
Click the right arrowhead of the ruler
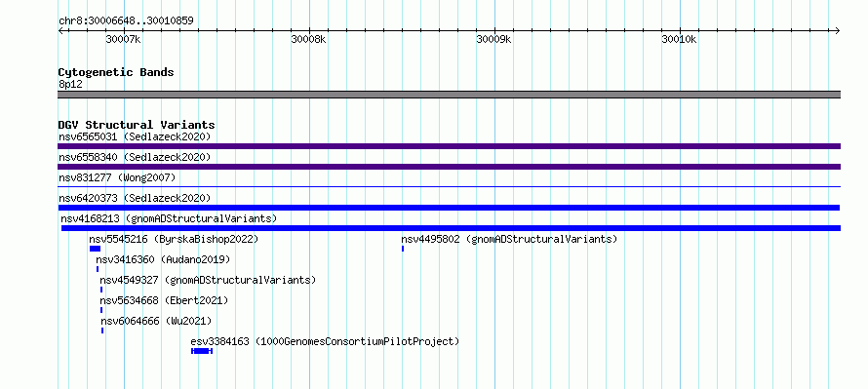pos(838,30)
